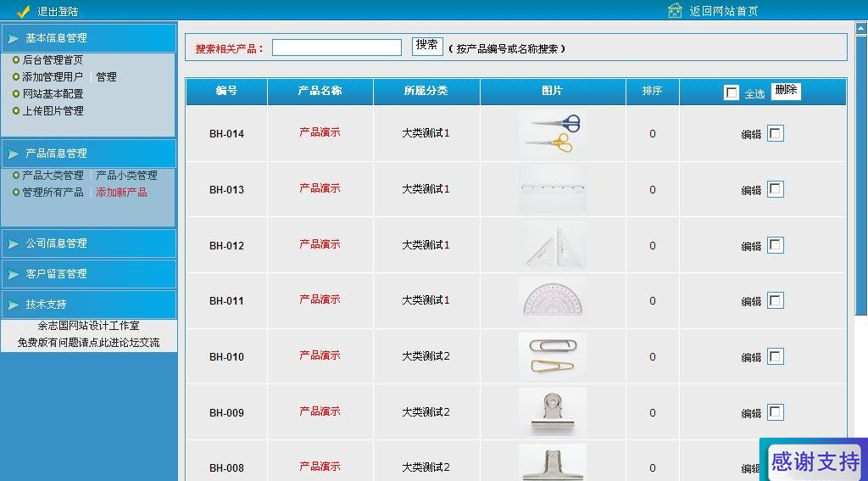Click 编辑 for product BH-009
The width and height of the screenshot is (868, 481).
(751, 413)
